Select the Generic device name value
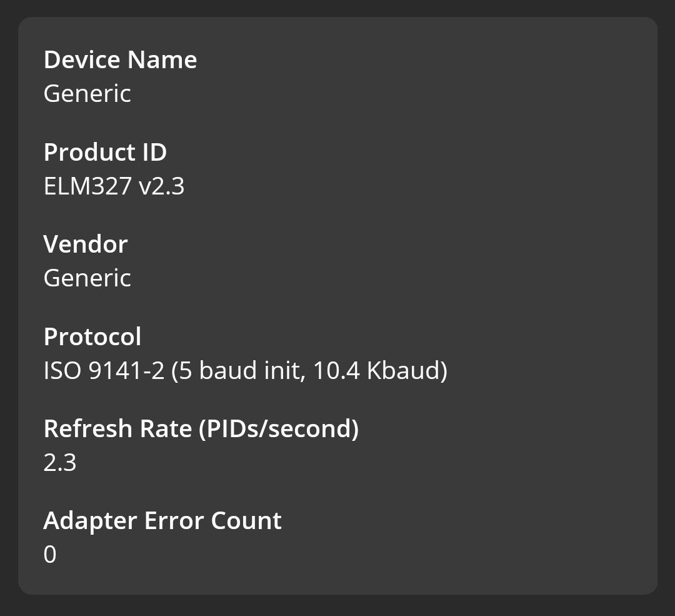This screenshot has width=675, height=616. [x=87, y=93]
